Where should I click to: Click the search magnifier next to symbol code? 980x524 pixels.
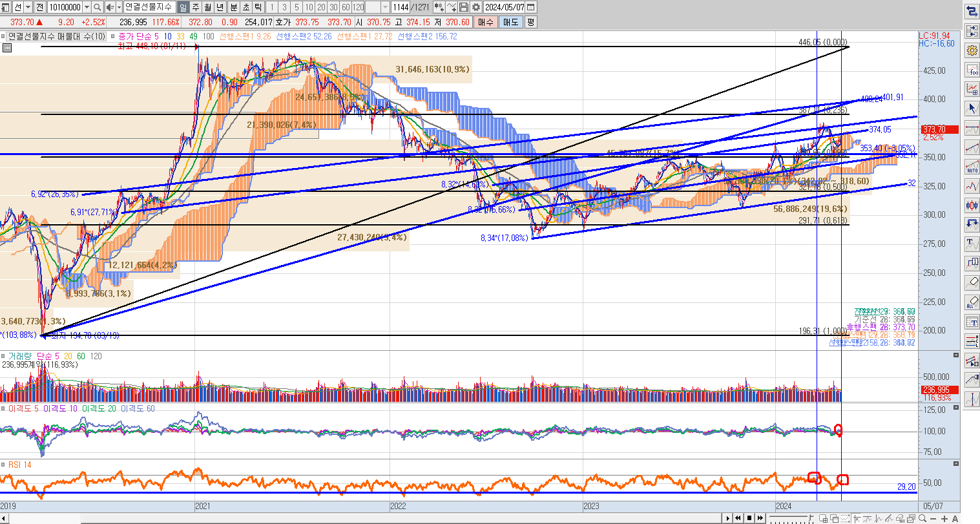tap(97, 7)
